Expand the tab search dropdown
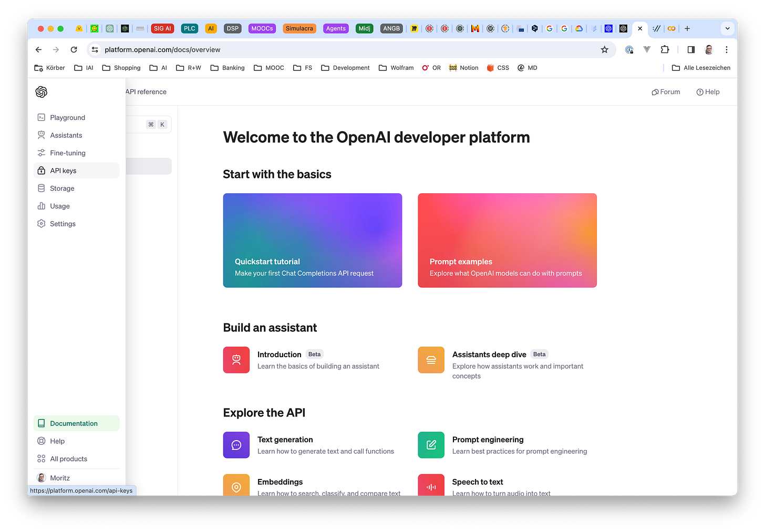Viewport: 765px width, 532px height. (x=728, y=28)
